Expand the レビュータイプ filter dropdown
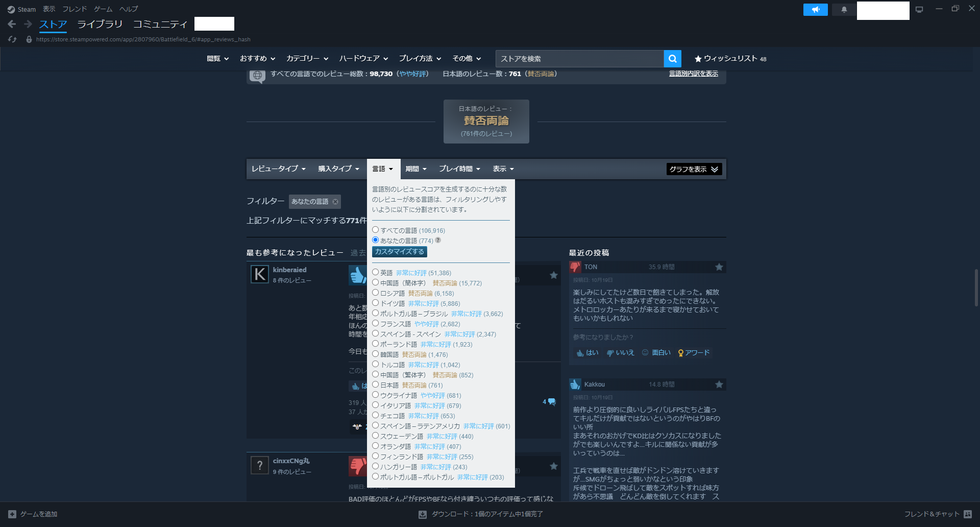This screenshot has width=980, height=527. click(x=278, y=169)
